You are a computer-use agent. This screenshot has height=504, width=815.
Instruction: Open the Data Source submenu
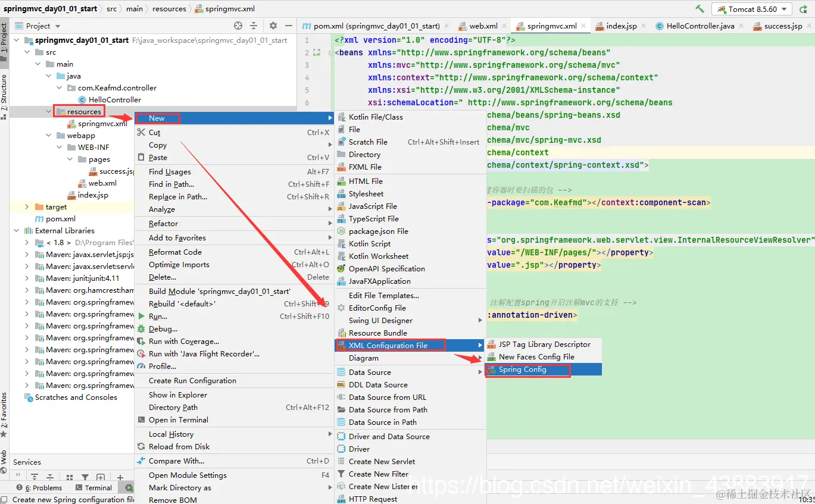[x=410, y=372]
